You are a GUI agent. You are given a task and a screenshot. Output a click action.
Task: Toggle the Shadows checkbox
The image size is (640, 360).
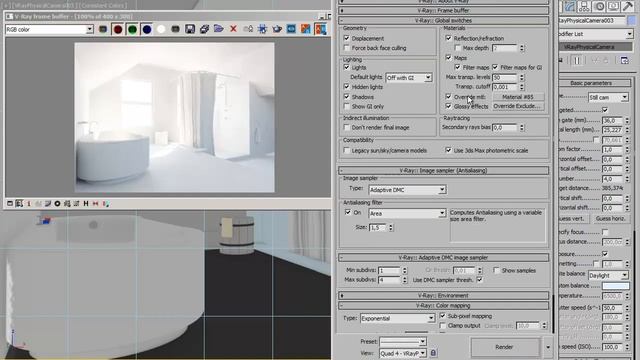coord(347,97)
